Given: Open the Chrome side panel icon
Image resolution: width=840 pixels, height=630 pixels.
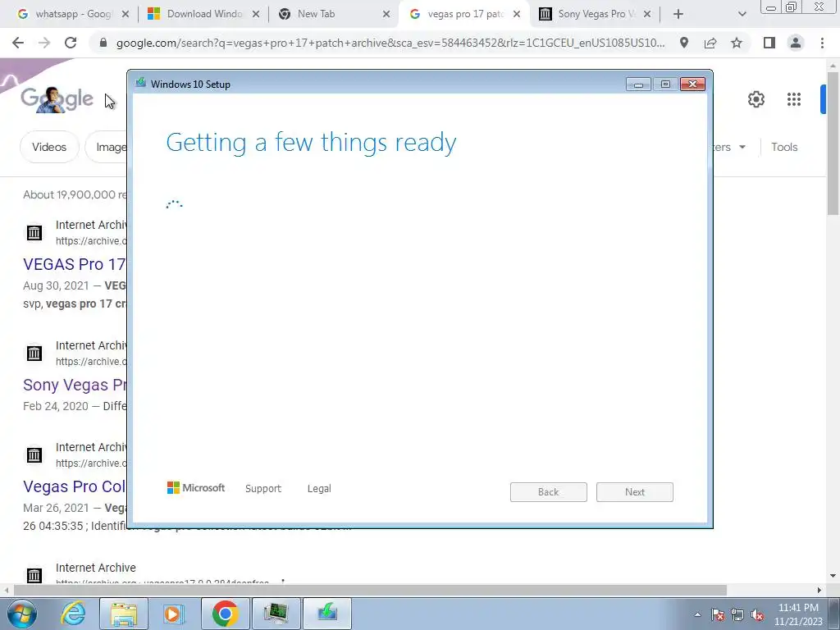Looking at the screenshot, I should pyautogui.click(x=769, y=43).
